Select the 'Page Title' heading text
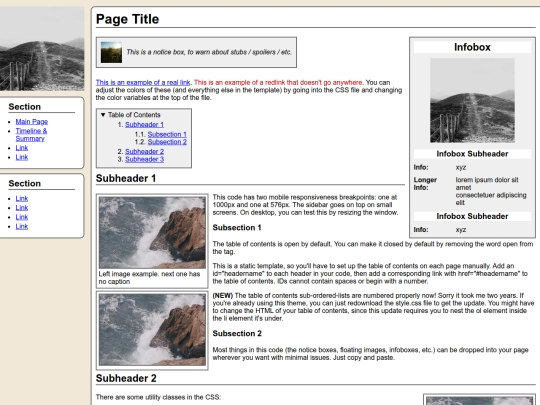Image resolution: width=540 pixels, height=405 pixels. coord(127,19)
